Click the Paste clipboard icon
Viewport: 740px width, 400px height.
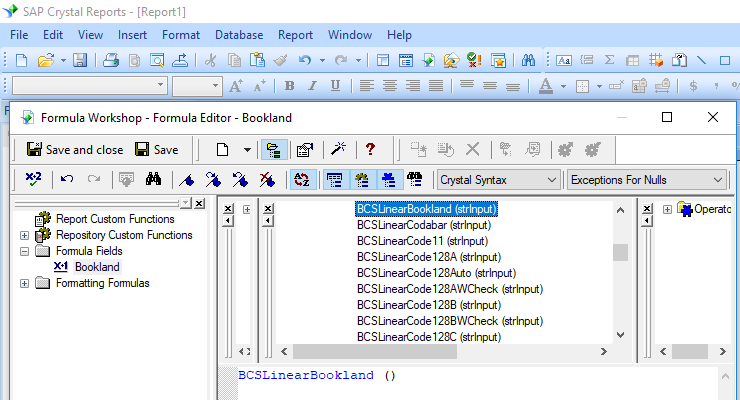[x=257, y=60]
